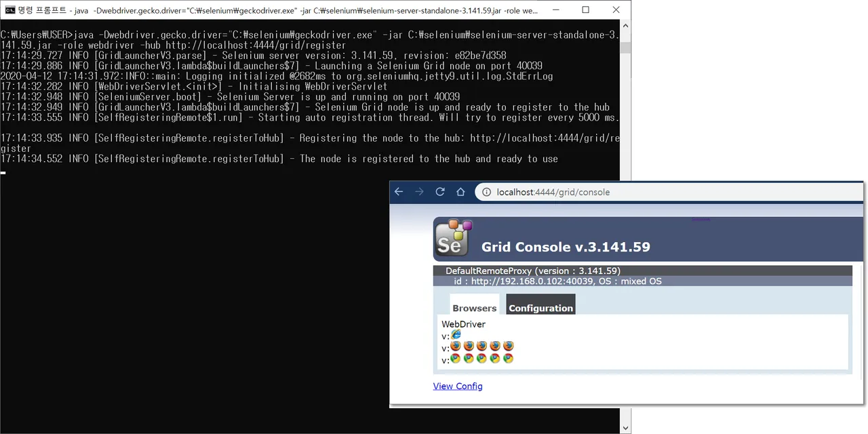868x434 pixels.
Task: Select the last Chrome icon in WebDriver list
Action: pyautogui.click(x=509, y=359)
